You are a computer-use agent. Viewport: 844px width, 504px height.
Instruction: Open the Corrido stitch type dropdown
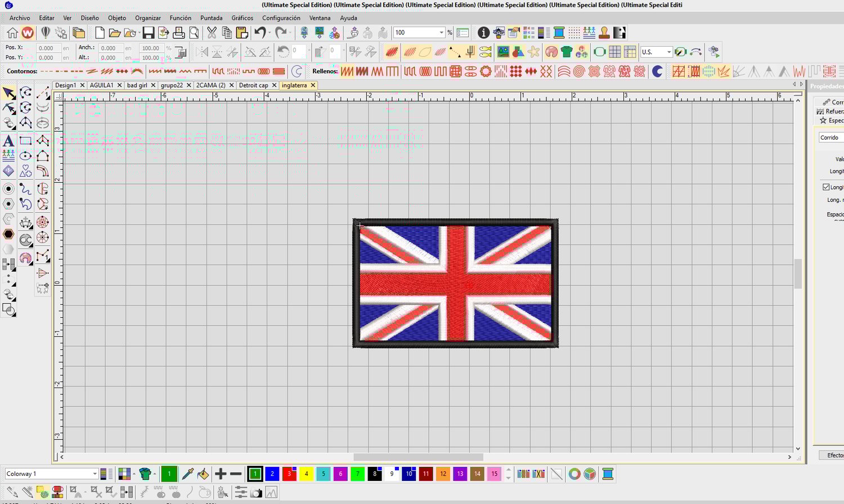(x=831, y=137)
